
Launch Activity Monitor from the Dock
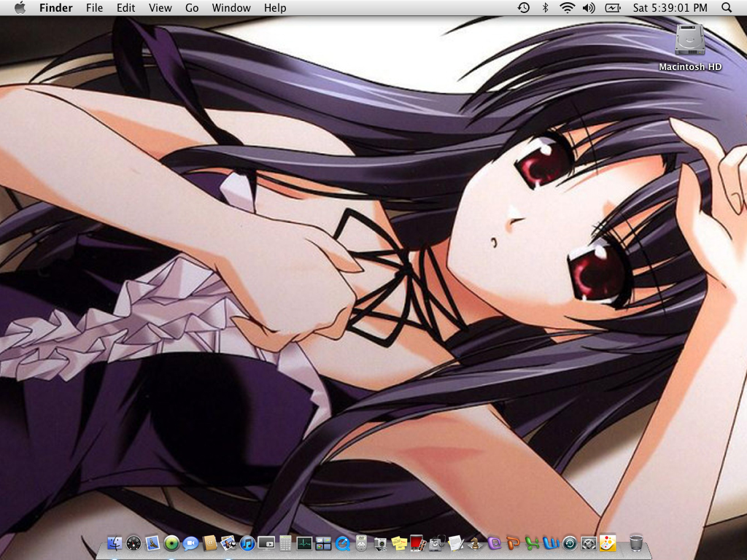click(x=304, y=542)
